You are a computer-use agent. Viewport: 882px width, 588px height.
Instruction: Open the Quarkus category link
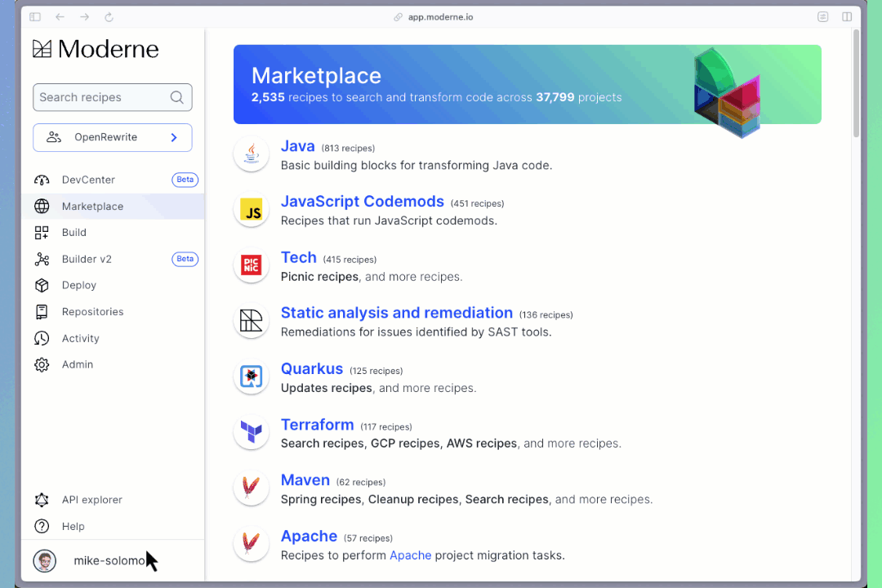[312, 369]
